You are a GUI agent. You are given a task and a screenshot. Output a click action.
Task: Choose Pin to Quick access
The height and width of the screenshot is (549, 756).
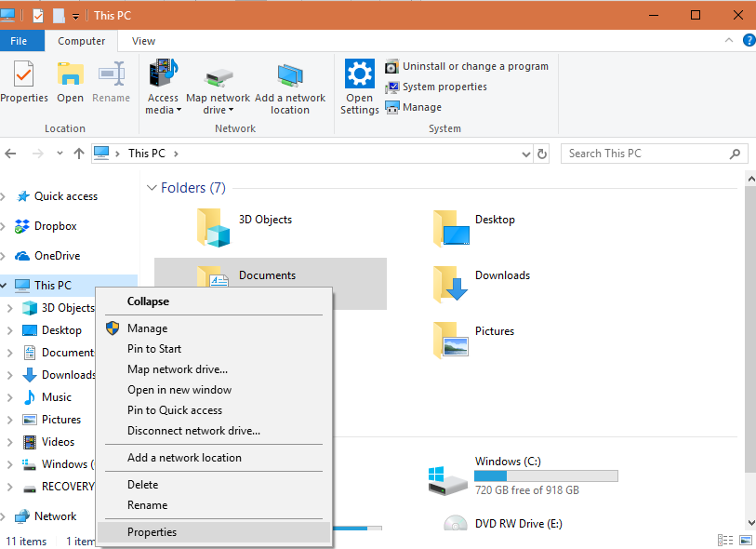pos(214,410)
